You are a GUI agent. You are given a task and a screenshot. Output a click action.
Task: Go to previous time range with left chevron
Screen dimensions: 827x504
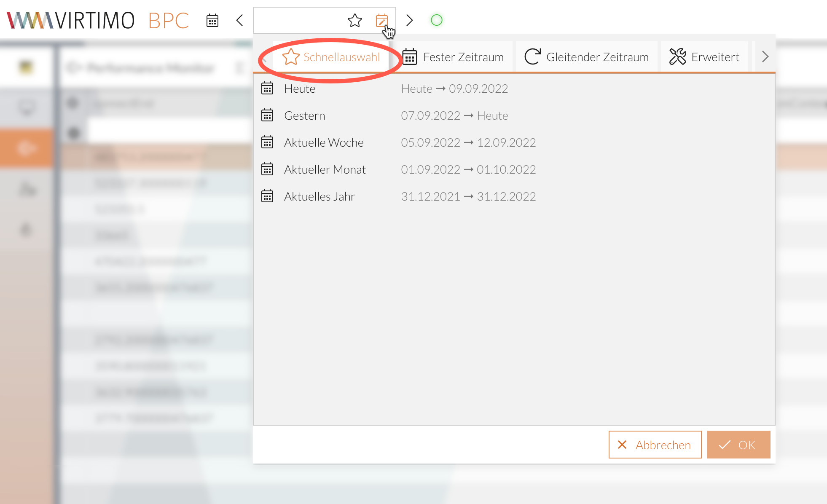240,20
